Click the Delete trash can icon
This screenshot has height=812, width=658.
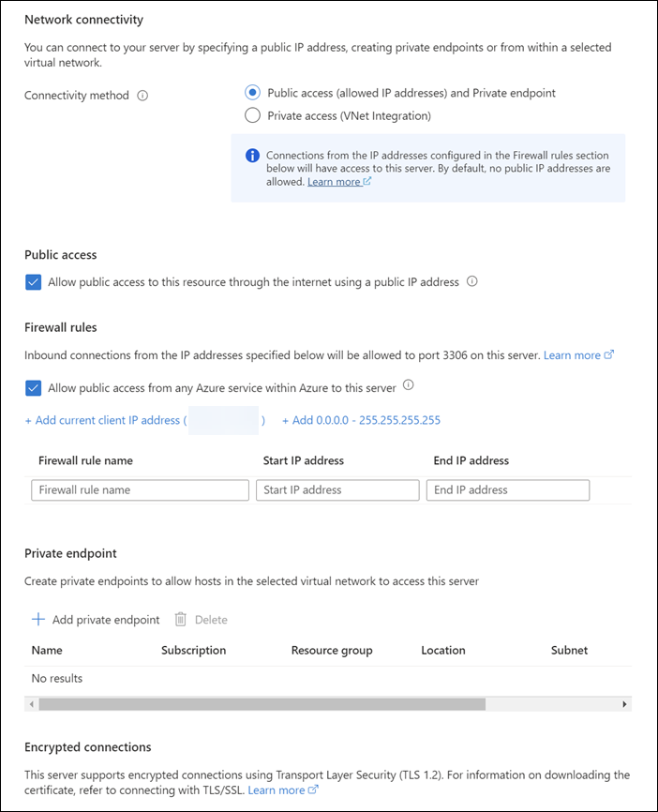pos(181,620)
